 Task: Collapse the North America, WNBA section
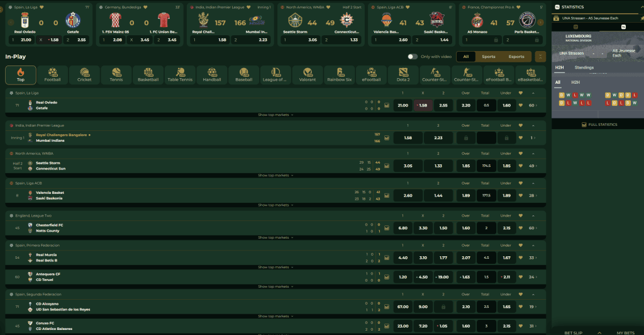(533, 153)
